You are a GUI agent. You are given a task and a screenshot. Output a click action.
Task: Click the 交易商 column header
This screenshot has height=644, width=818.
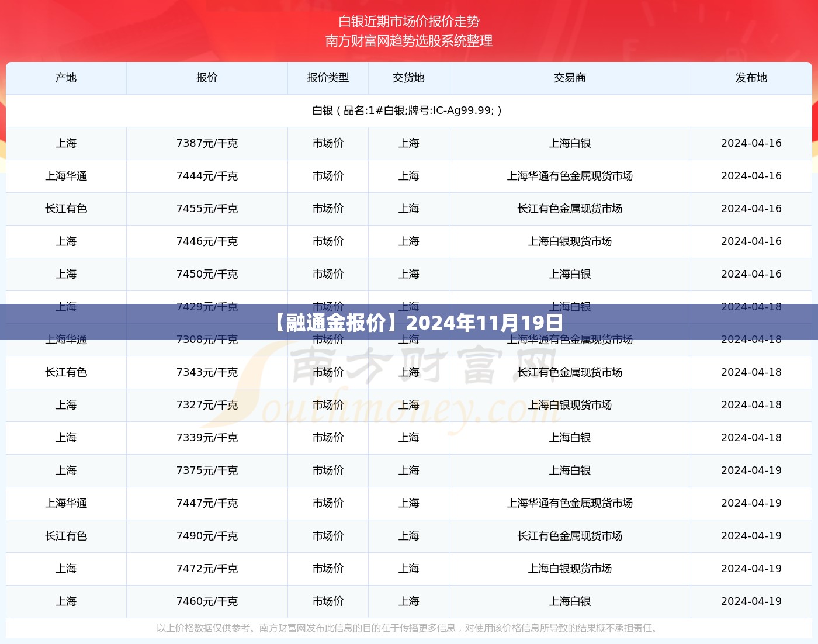tap(570, 78)
